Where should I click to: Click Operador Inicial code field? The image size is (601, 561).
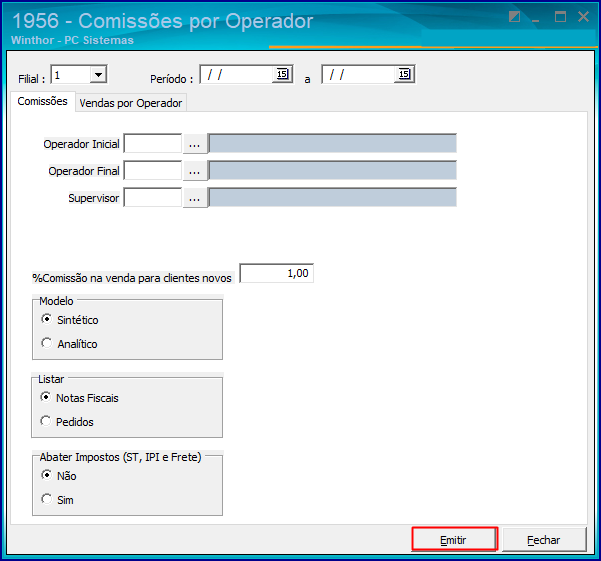coord(153,144)
